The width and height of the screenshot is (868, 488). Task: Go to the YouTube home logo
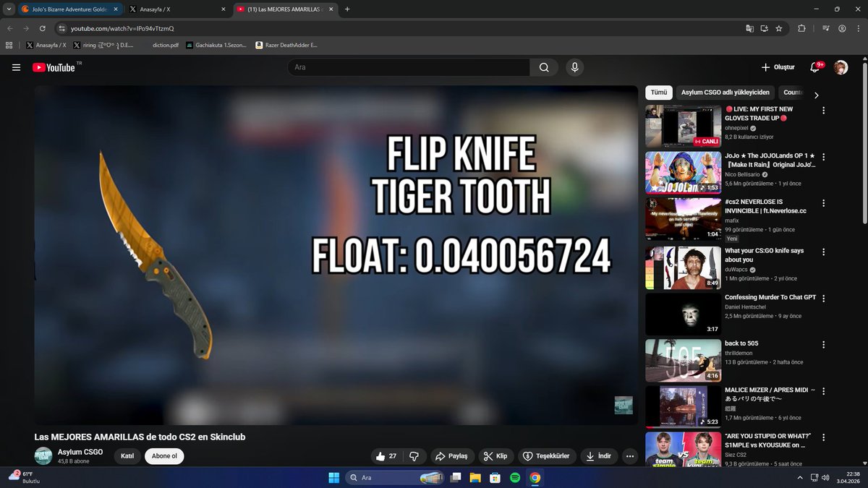(x=54, y=67)
